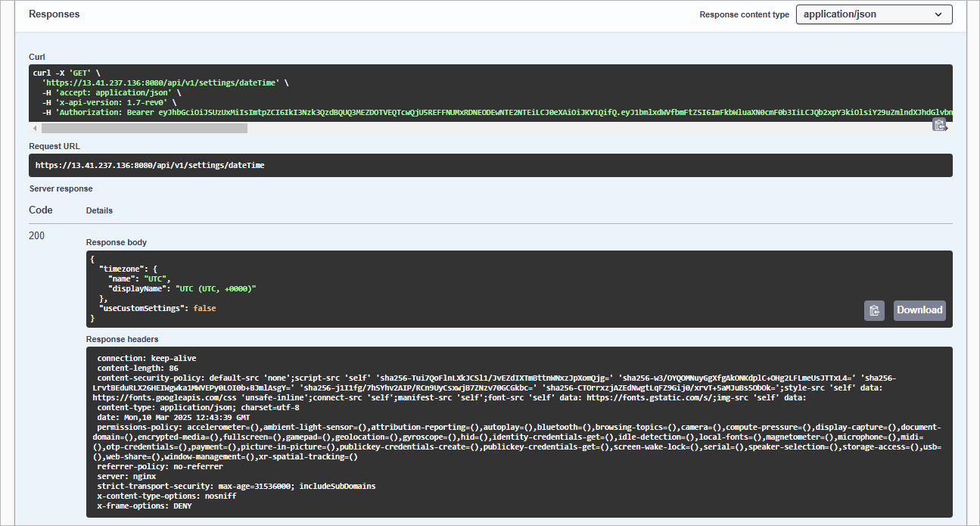
Task: Click the Response content type label
Action: pyautogui.click(x=744, y=14)
